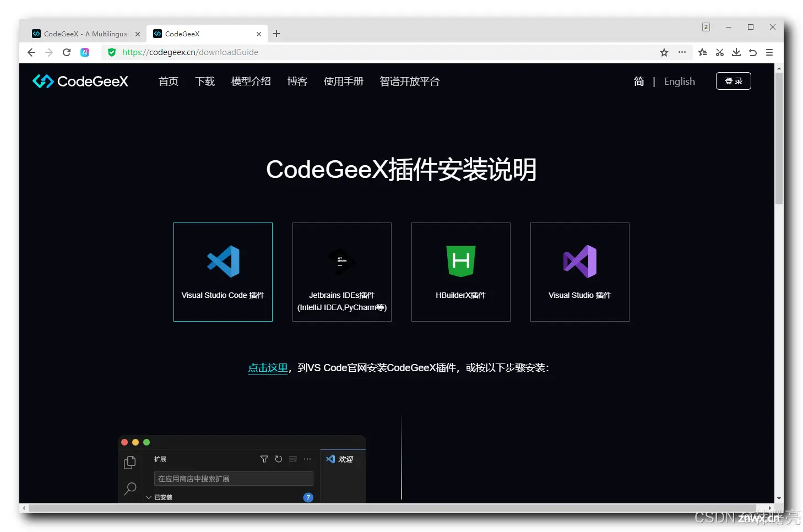Open the three-dot address bar menu

point(682,52)
